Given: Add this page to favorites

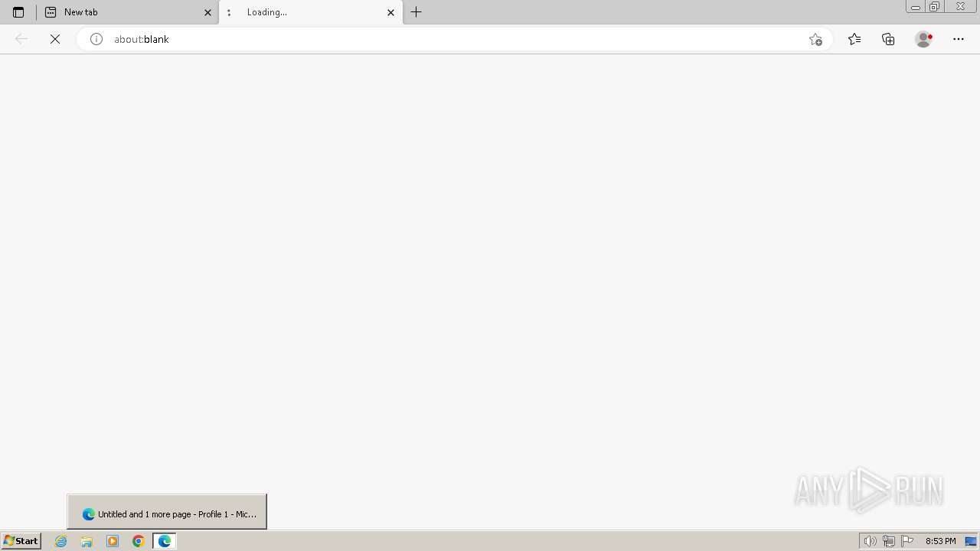Looking at the screenshot, I should [x=815, y=39].
